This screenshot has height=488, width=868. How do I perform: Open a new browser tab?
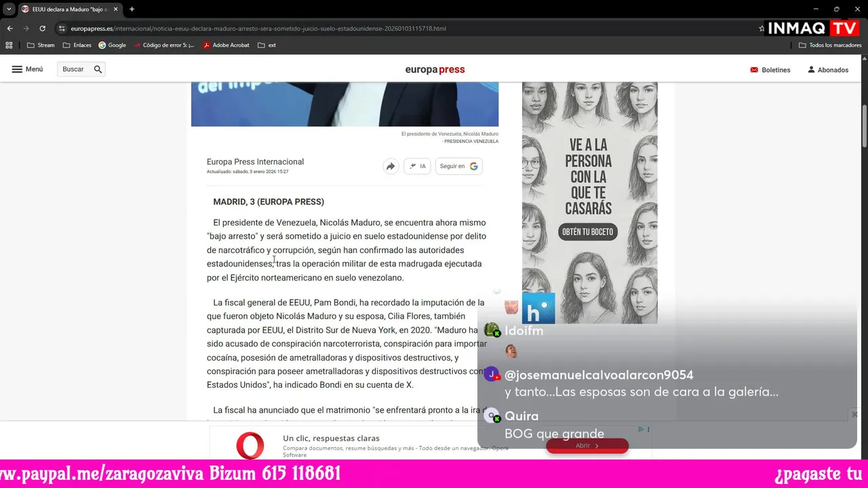(x=132, y=9)
